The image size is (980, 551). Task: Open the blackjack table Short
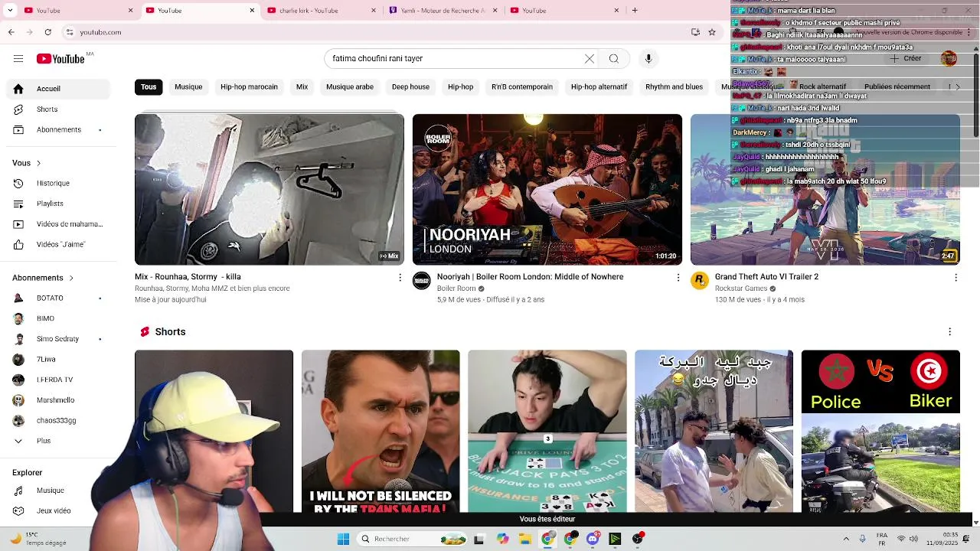547,431
